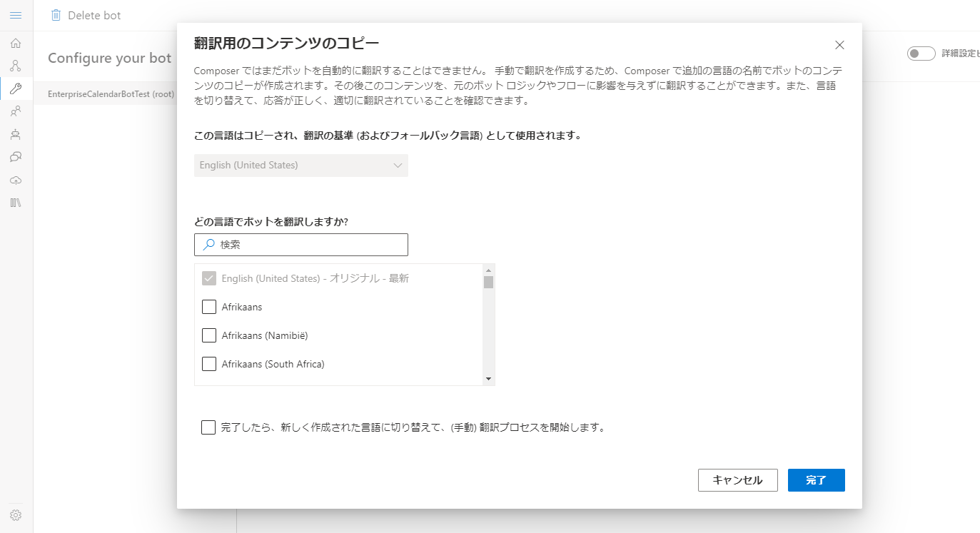Check the Afrikaans (South Africa) checkbox
Screen dimensions: 980x533
209,364
